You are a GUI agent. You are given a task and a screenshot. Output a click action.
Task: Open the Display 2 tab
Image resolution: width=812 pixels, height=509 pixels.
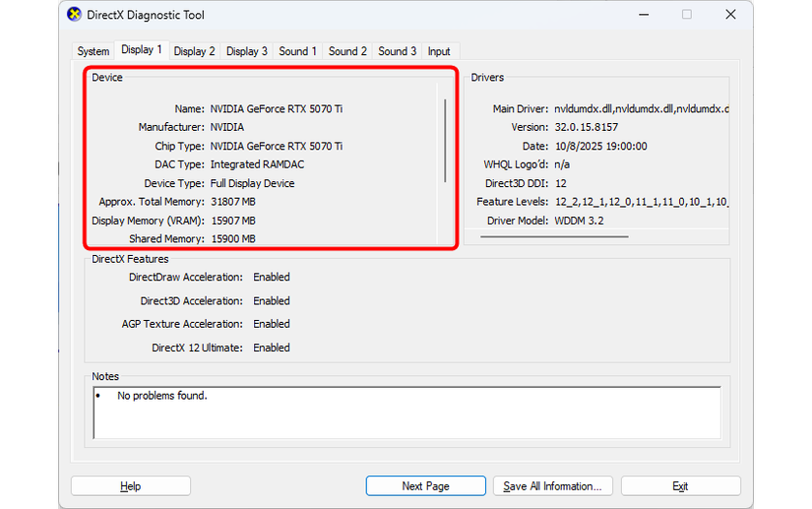click(x=194, y=51)
